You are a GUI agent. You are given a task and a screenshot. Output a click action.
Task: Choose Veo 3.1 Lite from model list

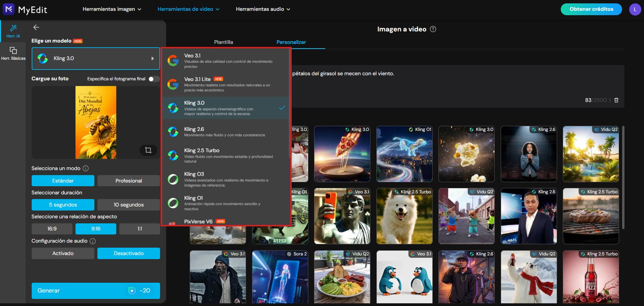[x=226, y=84]
